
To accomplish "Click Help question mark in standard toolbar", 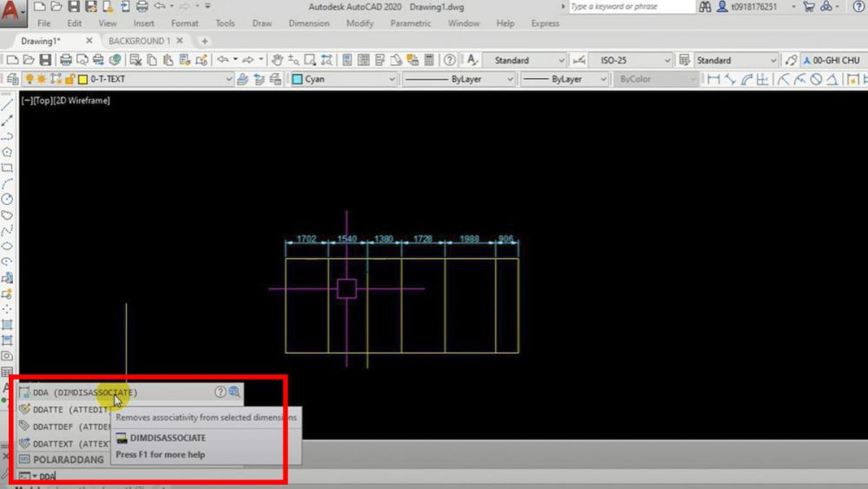I will (x=450, y=60).
